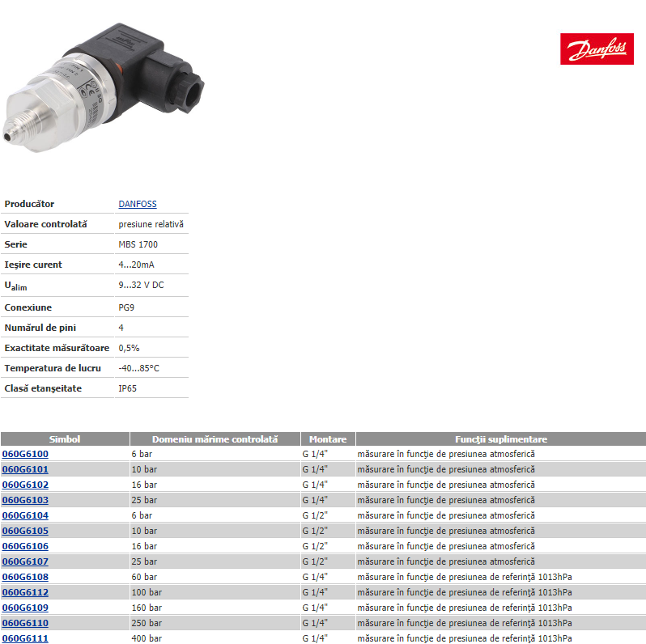Screen dimensions: 646x644
Task: Click the Montare column header
Action: pos(328,439)
